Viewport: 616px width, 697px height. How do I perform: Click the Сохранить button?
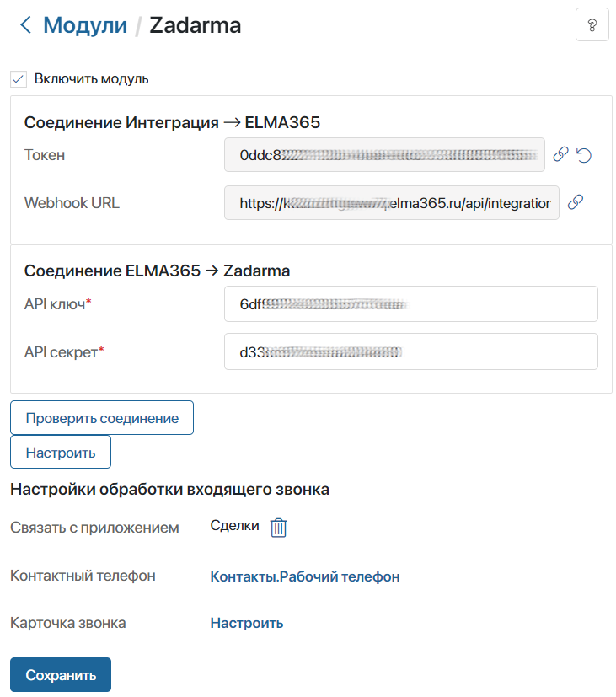[61, 675]
